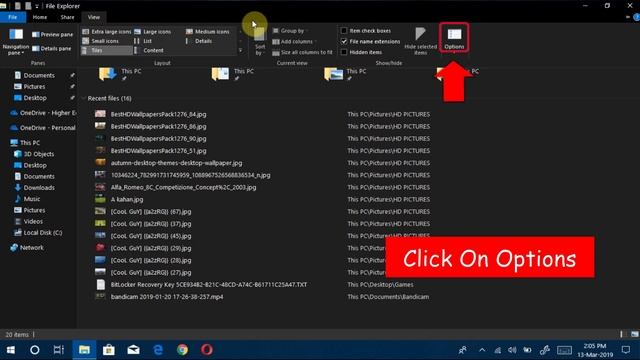Open Group by dropdown
The image size is (640, 360).
click(290, 31)
